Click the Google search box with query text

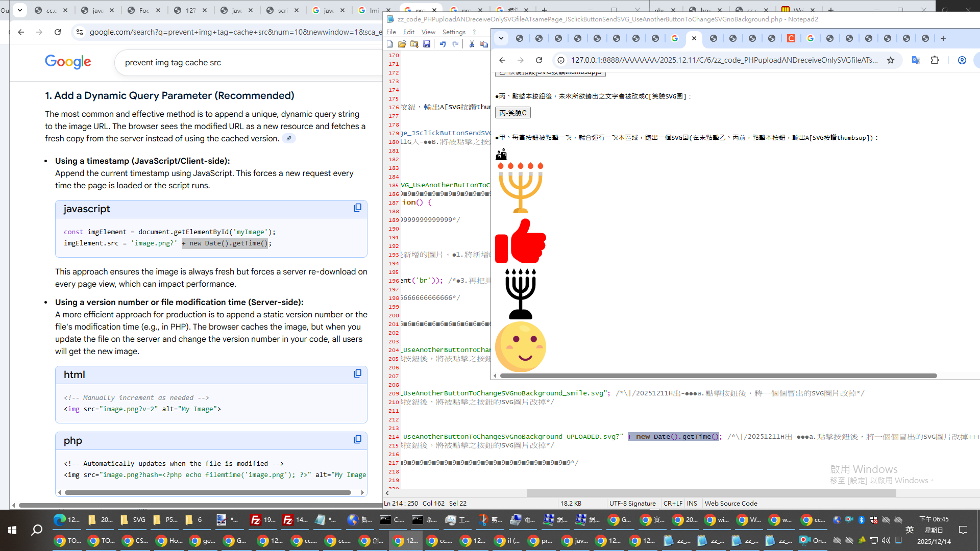tap(245, 63)
